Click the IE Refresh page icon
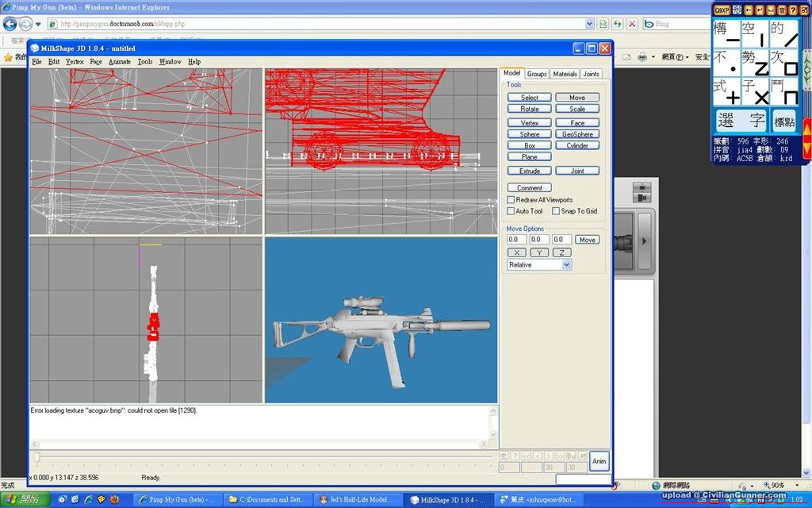Screen dimensions: 812x508 pos(618,24)
